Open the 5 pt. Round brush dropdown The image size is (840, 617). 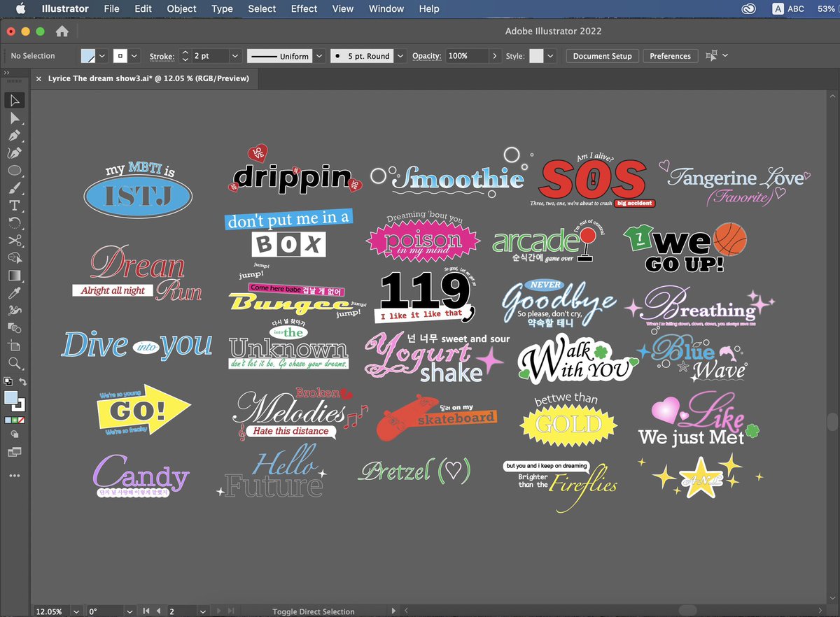coord(400,55)
